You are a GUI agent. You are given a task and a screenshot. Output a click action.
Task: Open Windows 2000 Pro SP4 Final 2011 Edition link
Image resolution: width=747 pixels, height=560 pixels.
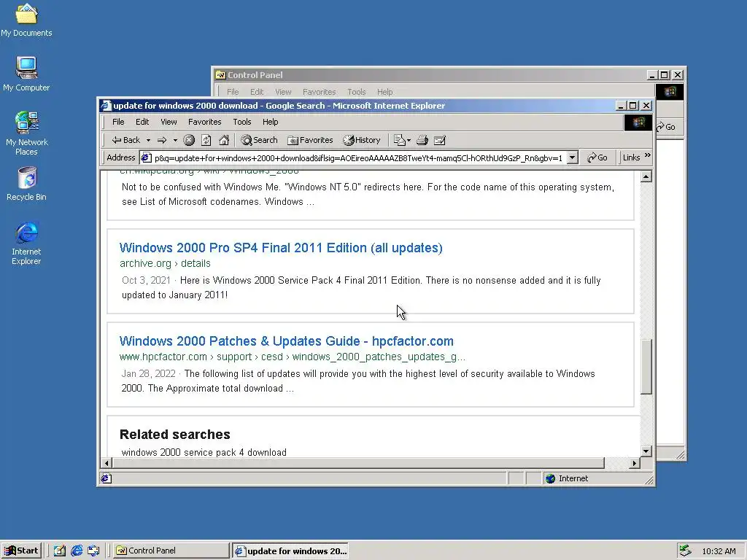tap(281, 248)
